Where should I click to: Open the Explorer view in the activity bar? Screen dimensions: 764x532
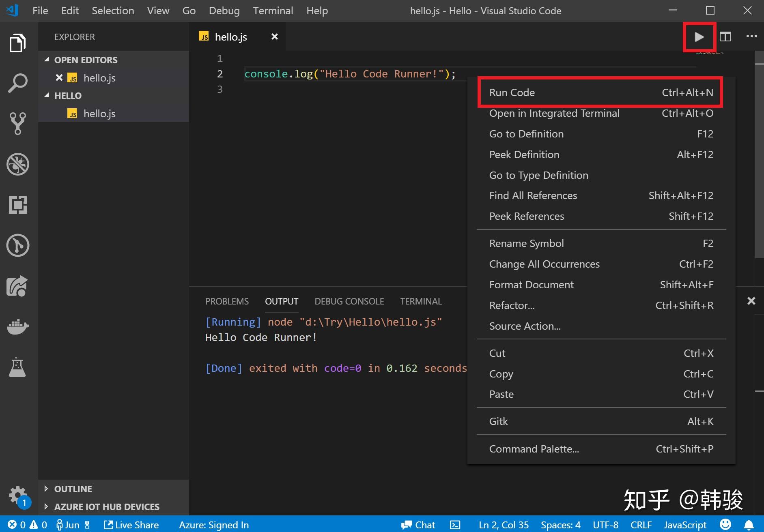point(17,42)
